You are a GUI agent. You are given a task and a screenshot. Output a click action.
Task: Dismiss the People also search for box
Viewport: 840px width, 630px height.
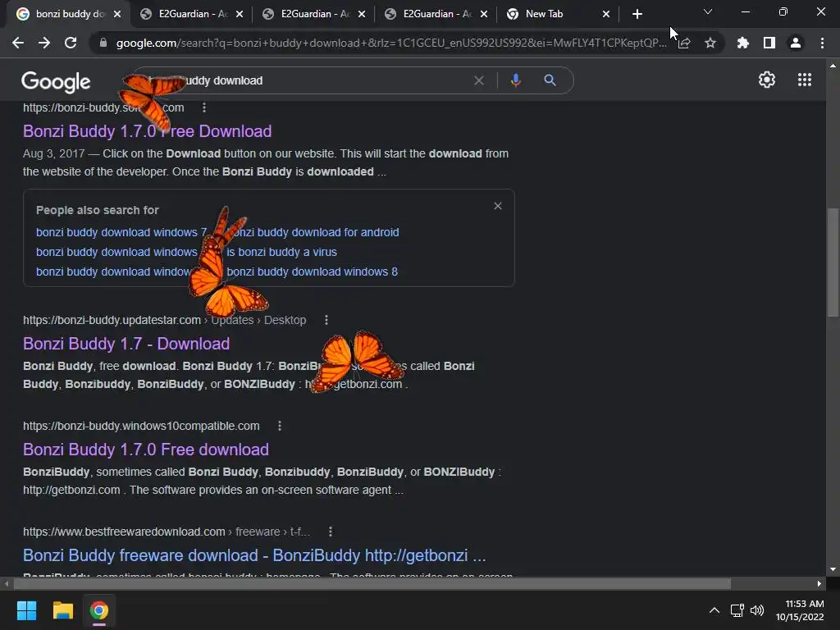pos(498,206)
